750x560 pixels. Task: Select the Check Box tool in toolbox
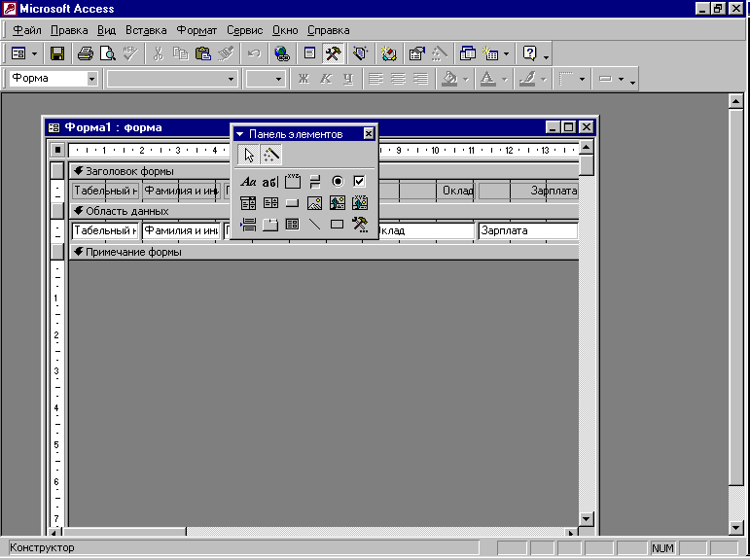coord(359,182)
